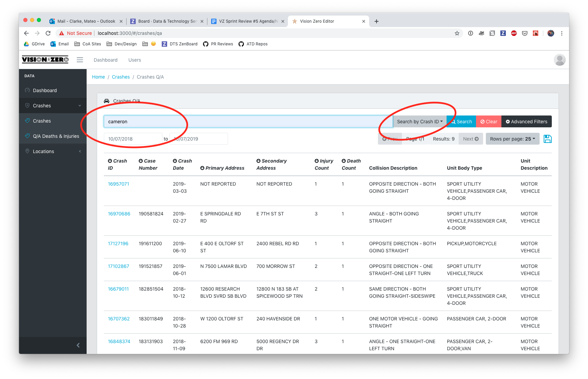Switch to VZ Sprint Review tab

[x=248, y=21]
